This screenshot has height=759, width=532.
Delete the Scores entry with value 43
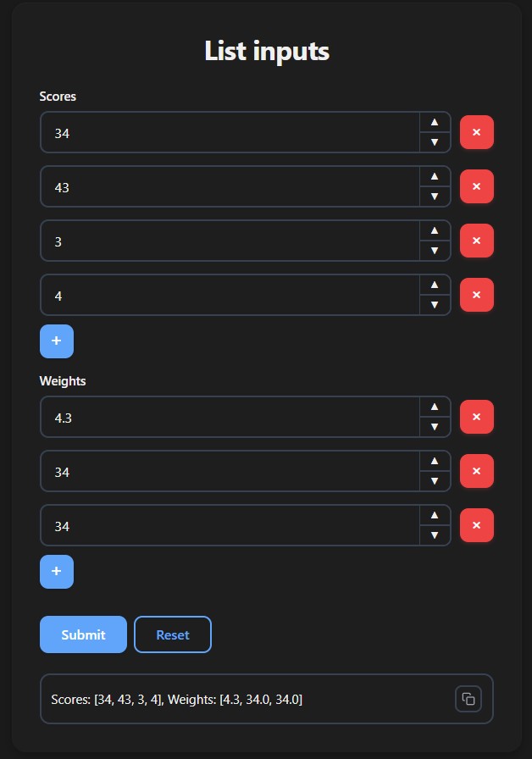click(476, 186)
